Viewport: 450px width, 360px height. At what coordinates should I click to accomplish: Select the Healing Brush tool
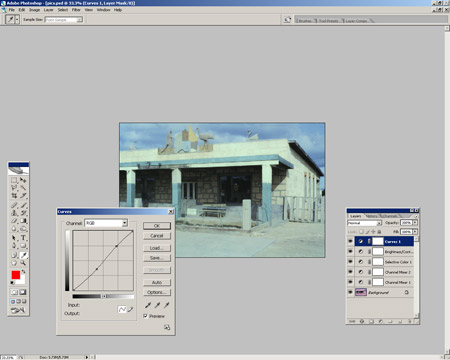(x=14, y=205)
